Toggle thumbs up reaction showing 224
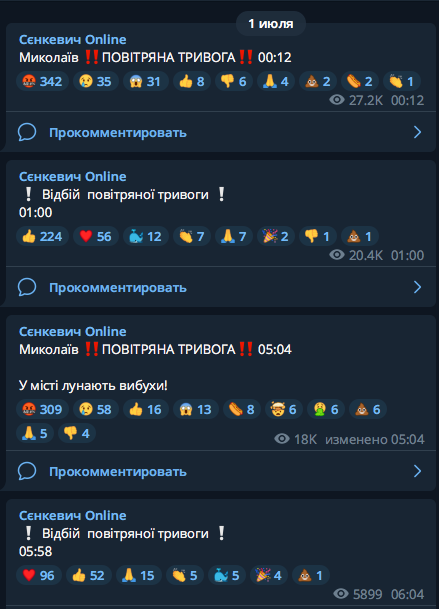 click(x=42, y=237)
